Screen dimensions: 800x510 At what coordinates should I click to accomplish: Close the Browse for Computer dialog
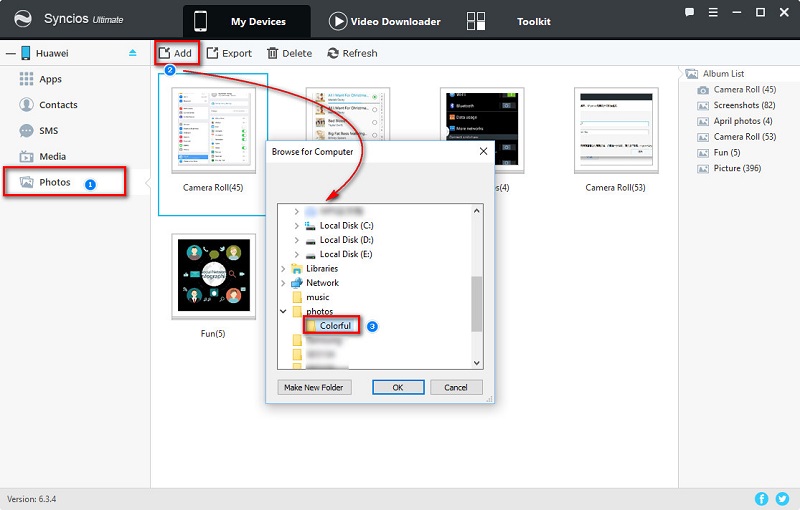483,151
